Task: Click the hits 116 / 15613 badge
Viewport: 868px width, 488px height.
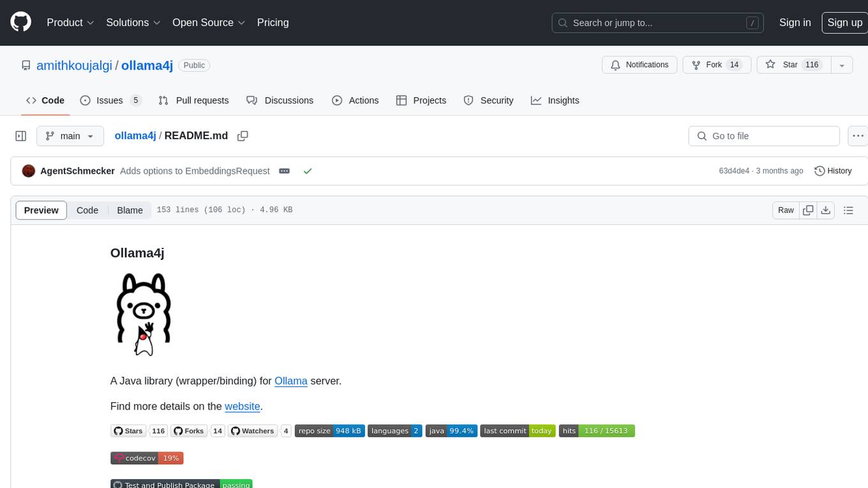Action: click(597, 431)
